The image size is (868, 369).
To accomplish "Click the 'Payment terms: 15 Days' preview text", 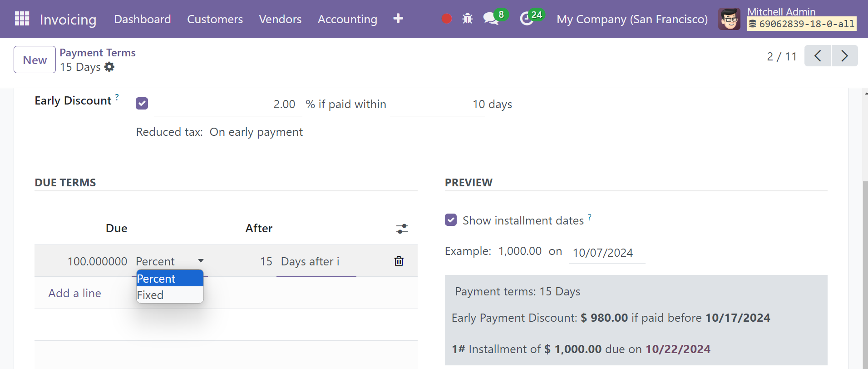I will pyautogui.click(x=518, y=291).
